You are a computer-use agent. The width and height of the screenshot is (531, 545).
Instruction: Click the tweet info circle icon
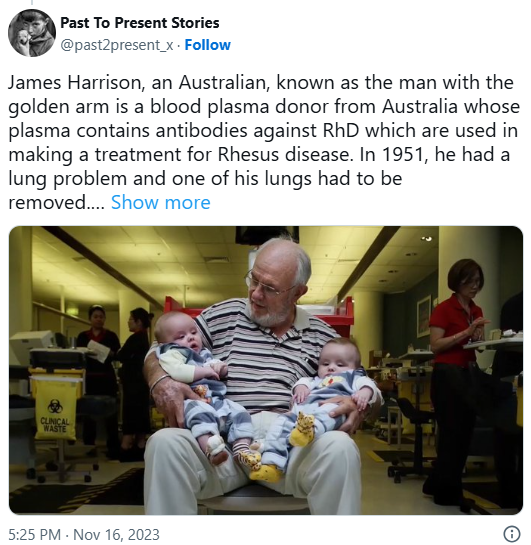[512, 534]
